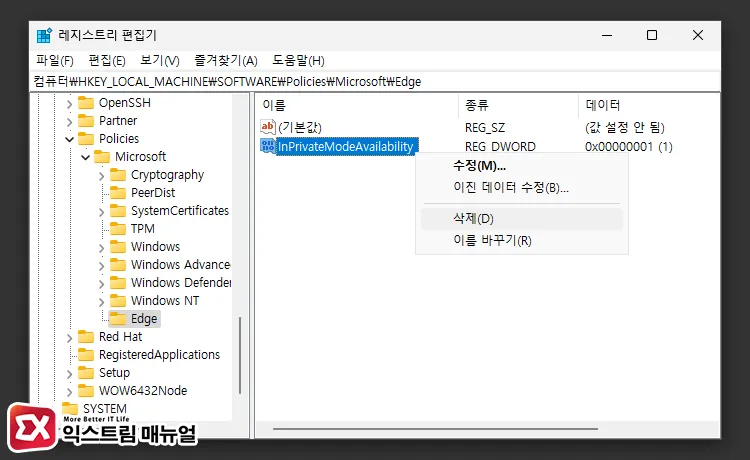
Task: Click the Microsoft folder icon
Action: point(102,157)
